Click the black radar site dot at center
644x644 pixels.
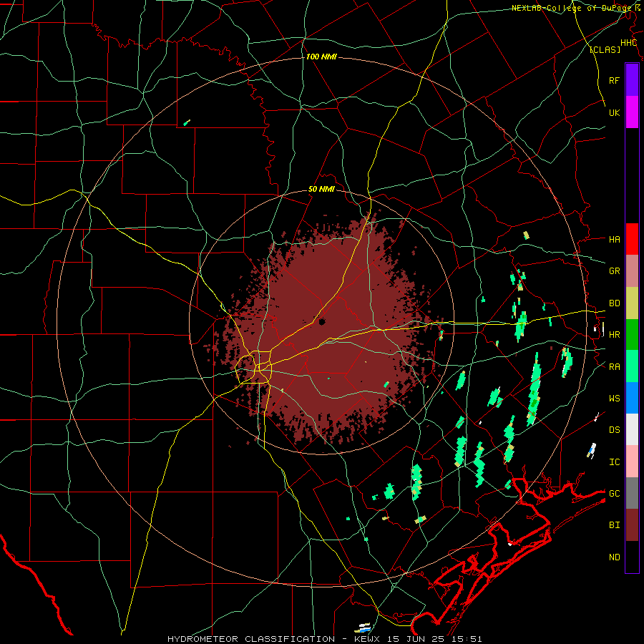pyautogui.click(x=322, y=321)
